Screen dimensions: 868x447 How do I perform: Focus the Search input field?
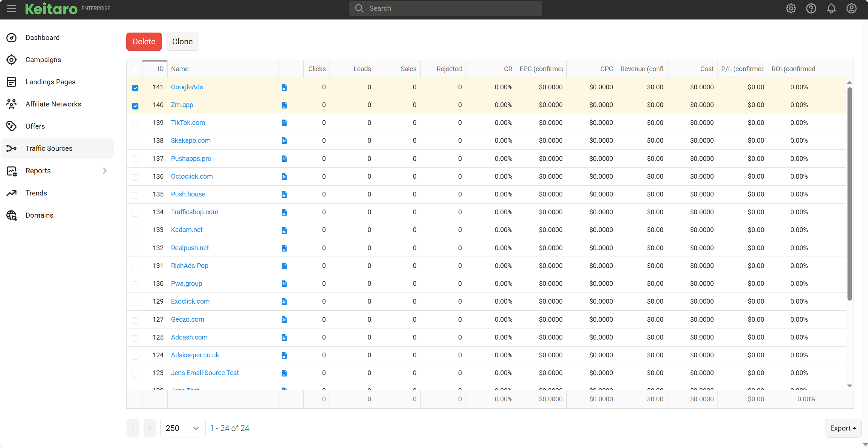(445, 8)
